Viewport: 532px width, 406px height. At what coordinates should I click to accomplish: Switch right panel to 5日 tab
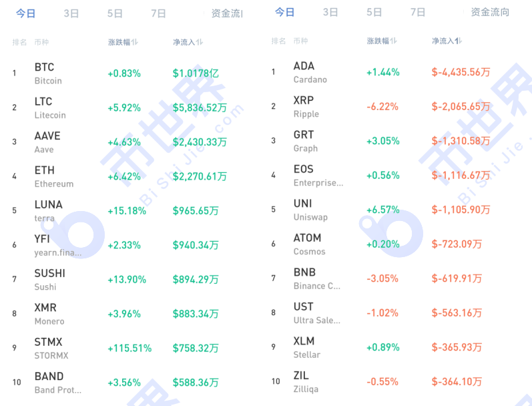[374, 12]
